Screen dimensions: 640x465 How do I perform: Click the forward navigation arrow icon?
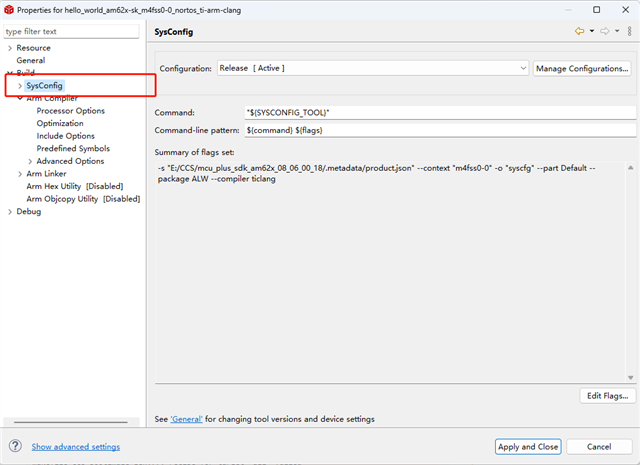[604, 32]
